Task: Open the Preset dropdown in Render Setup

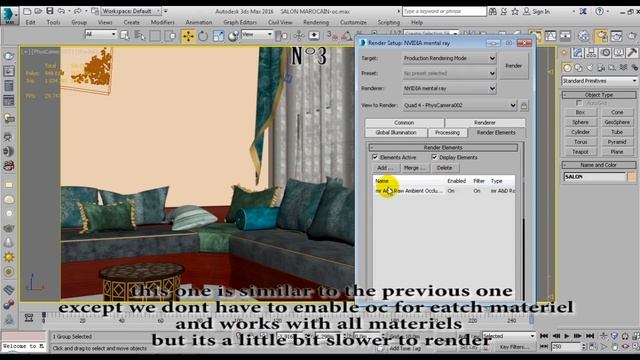Action: (x=449, y=73)
